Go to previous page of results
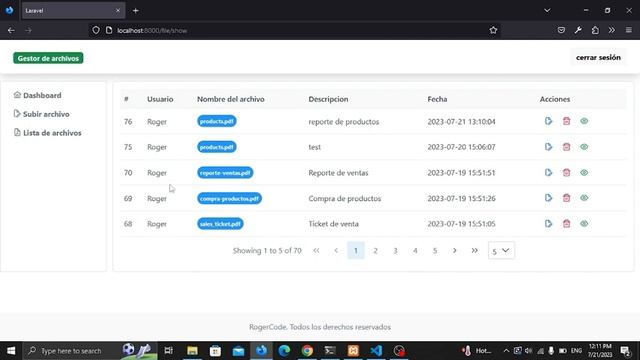 [336, 251]
